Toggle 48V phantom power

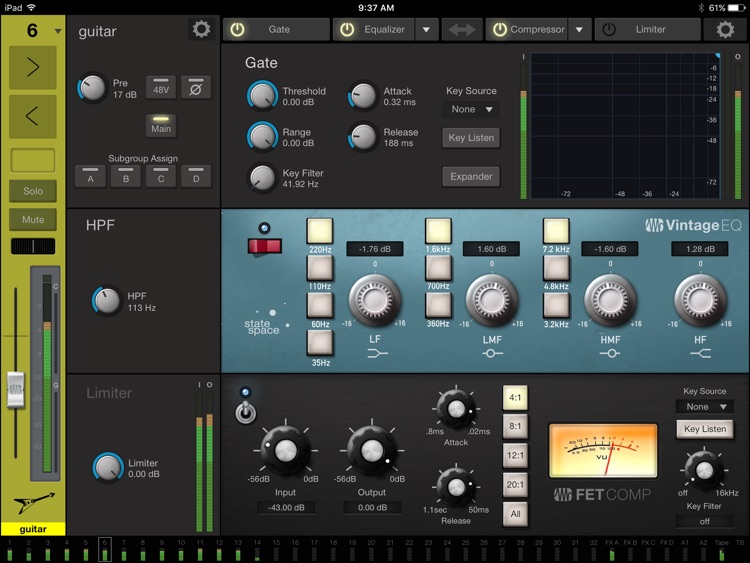click(x=161, y=88)
